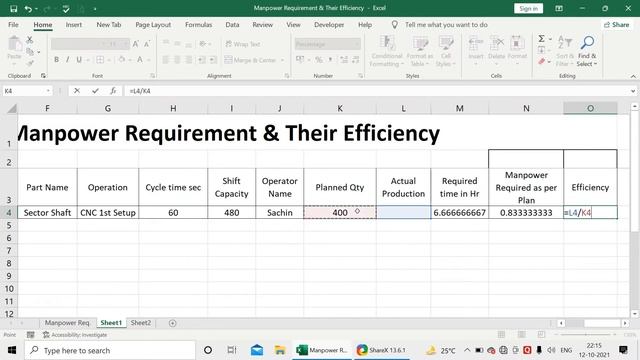The height and width of the screenshot is (360, 640).
Task: Open Sort & Filter menu
Action: pyautogui.click(x=565, y=51)
